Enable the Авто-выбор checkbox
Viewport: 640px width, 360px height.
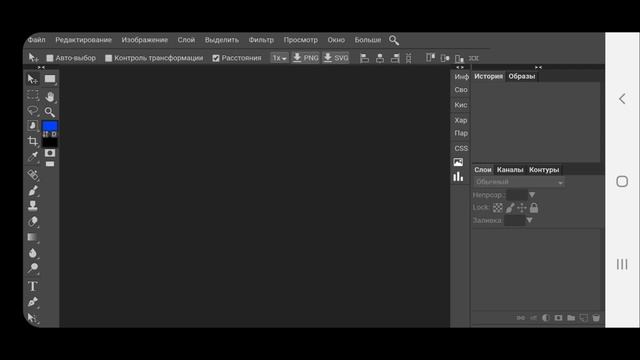click(x=50, y=58)
